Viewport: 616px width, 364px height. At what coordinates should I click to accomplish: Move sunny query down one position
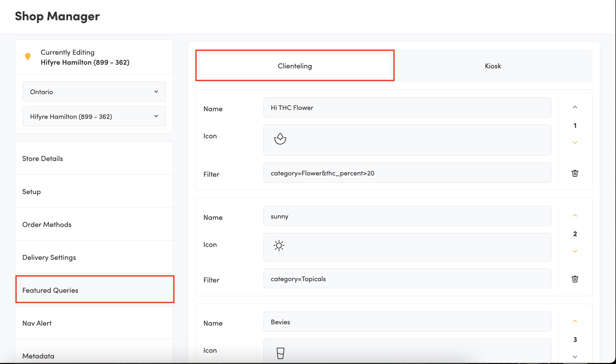(x=575, y=251)
